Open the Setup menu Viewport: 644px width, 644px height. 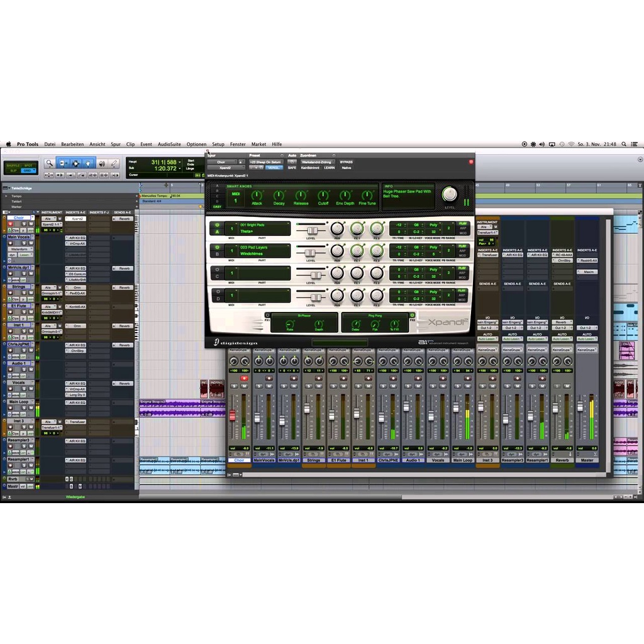[x=218, y=144]
